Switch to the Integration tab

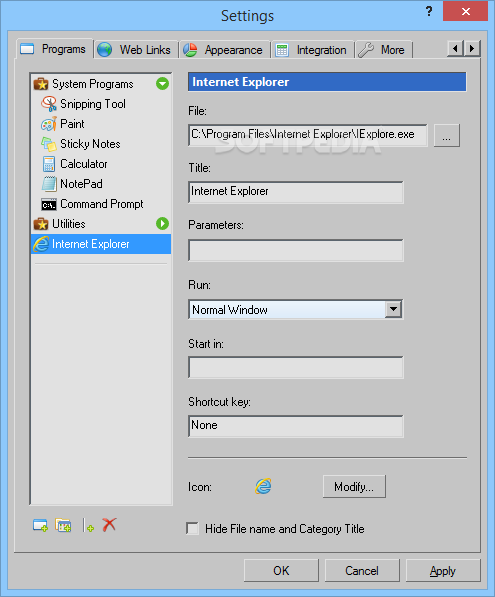point(313,50)
